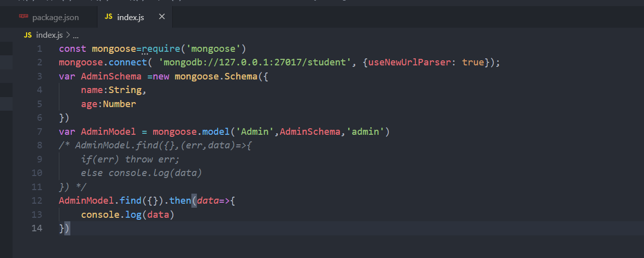The width and height of the screenshot is (644, 258).
Task: Click the 'admin' string on line 7
Action: coord(366,132)
